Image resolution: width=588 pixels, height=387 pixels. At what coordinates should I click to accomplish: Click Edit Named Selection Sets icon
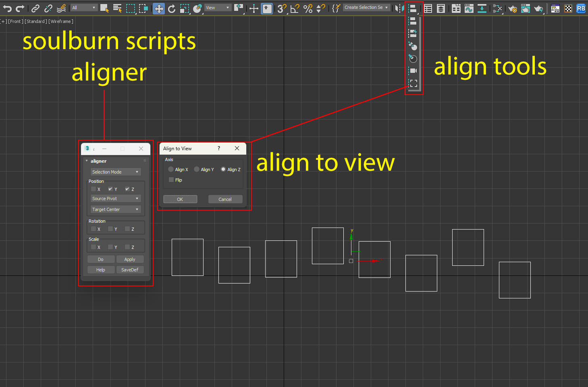pyautogui.click(x=336, y=8)
